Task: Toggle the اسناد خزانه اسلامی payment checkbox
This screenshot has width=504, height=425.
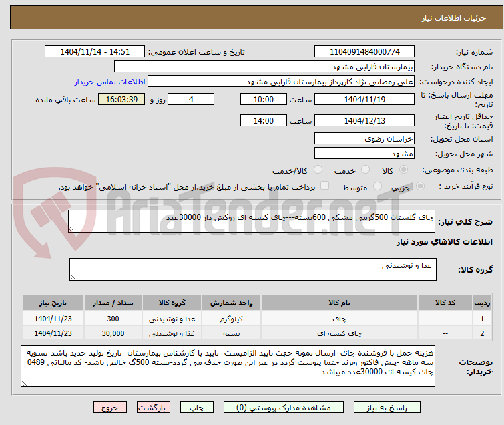Action: click(325, 186)
